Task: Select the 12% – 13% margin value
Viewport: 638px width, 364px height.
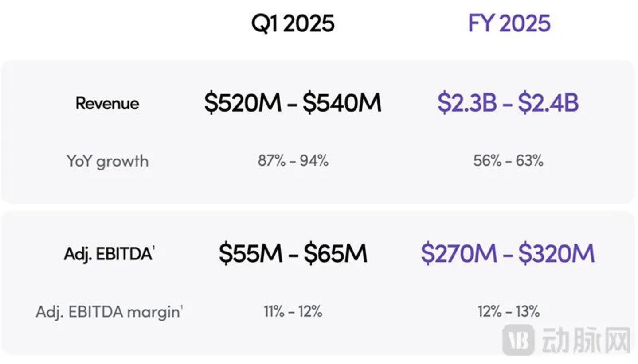Action: 509,311
